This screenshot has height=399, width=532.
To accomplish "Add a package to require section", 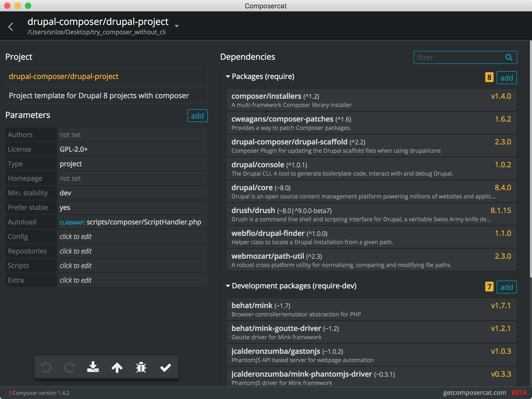I will point(507,78).
